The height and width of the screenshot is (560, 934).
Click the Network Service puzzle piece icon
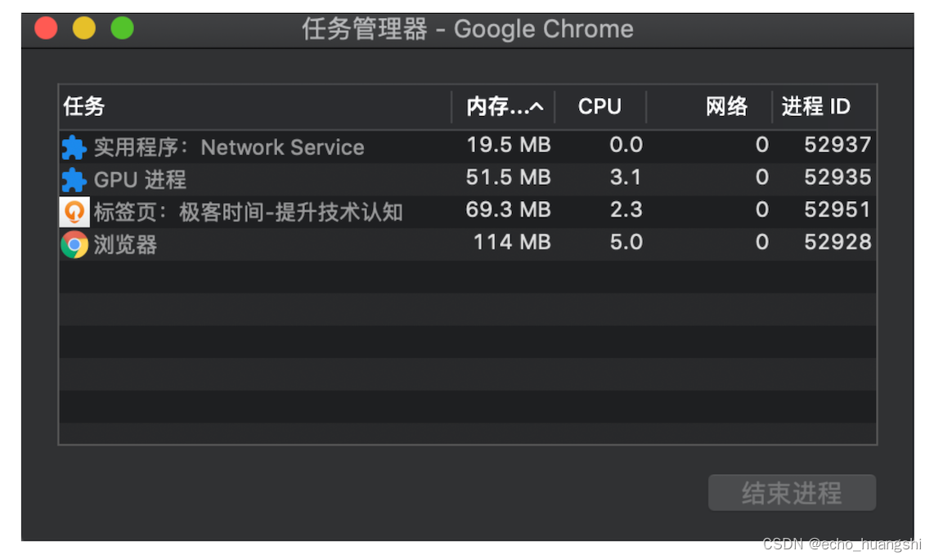coord(74,147)
